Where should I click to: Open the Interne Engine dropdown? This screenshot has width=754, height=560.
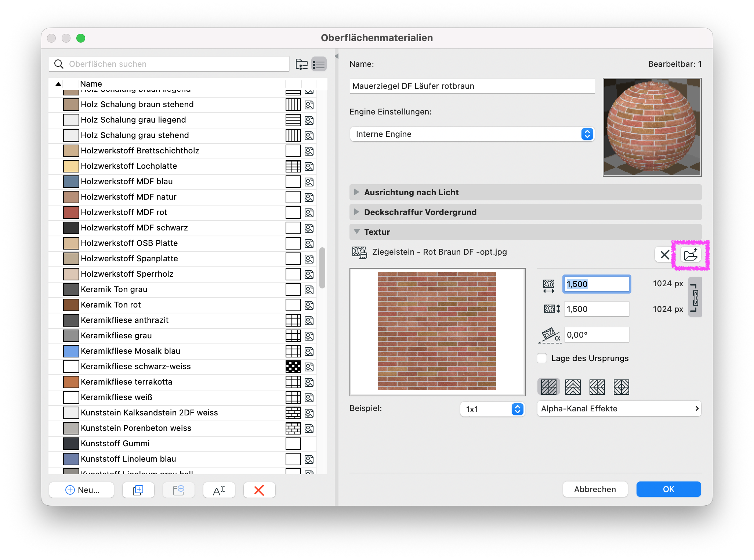pos(472,134)
